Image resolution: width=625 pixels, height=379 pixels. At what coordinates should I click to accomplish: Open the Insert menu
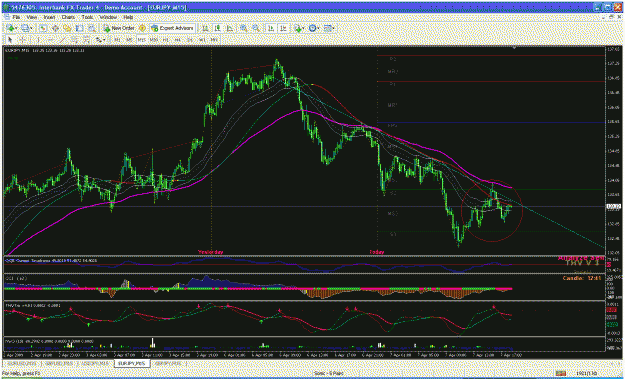tap(49, 17)
